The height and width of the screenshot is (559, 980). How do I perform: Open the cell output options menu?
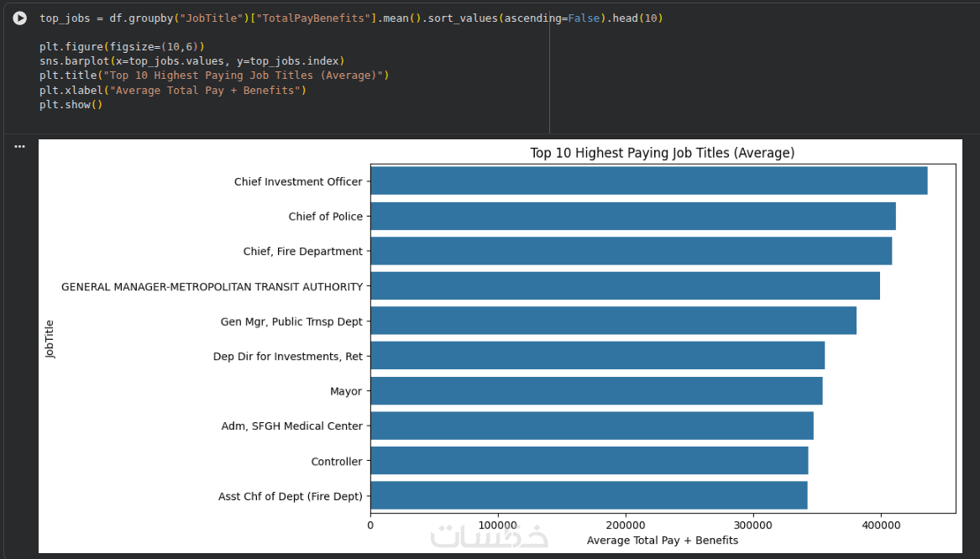pyautogui.click(x=19, y=147)
